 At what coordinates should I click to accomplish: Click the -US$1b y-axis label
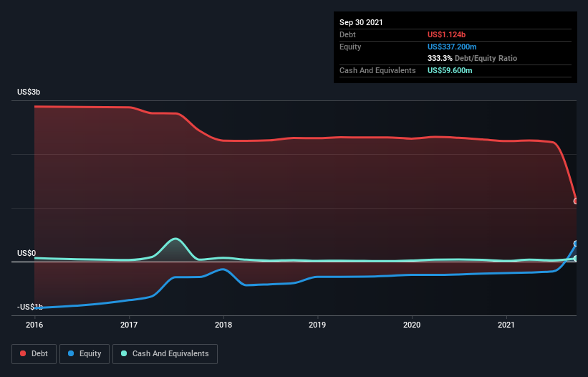(29, 307)
